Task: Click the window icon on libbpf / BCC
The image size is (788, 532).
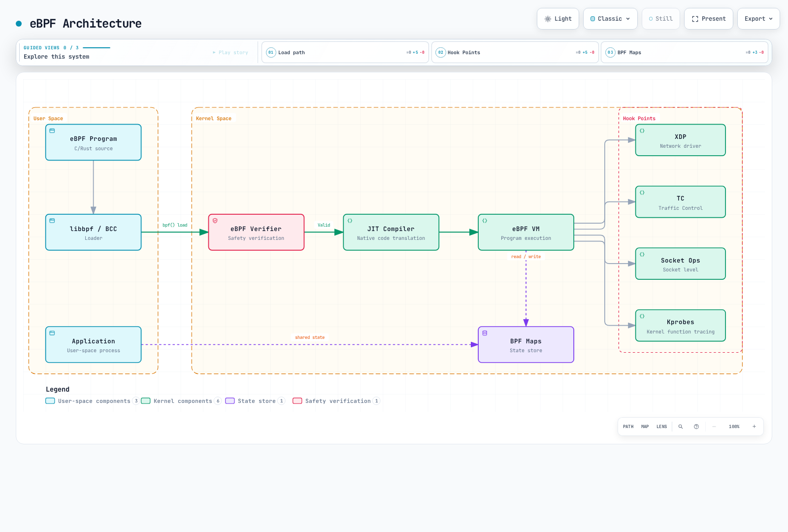Action: (52, 221)
